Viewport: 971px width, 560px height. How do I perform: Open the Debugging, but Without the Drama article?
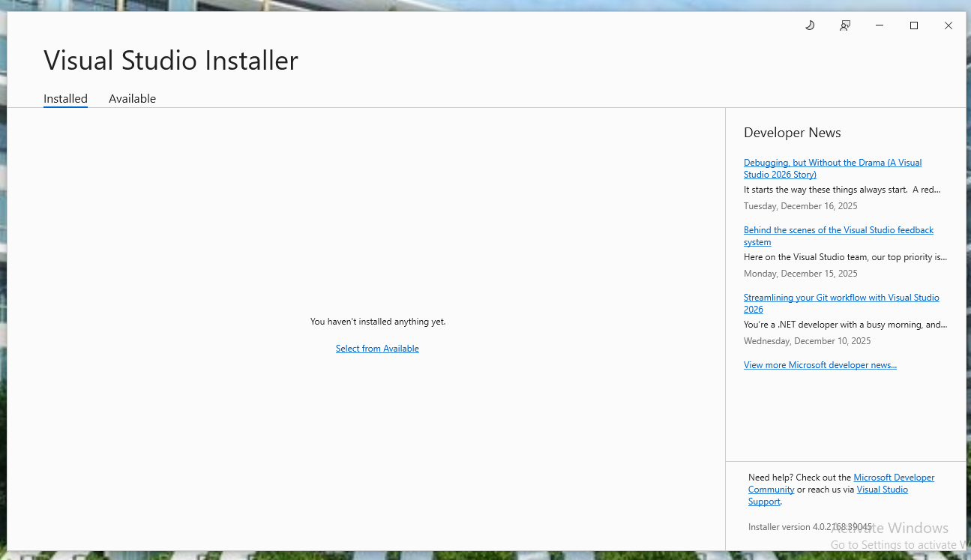pyautogui.click(x=832, y=169)
